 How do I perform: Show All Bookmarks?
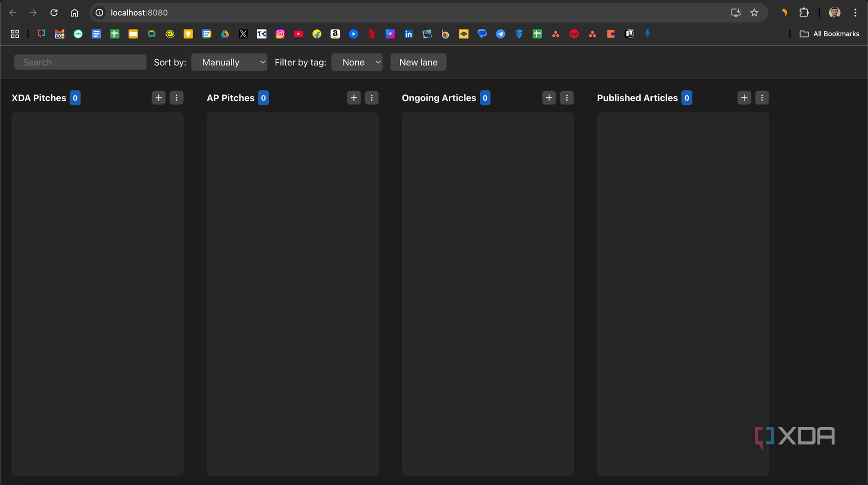tap(830, 34)
